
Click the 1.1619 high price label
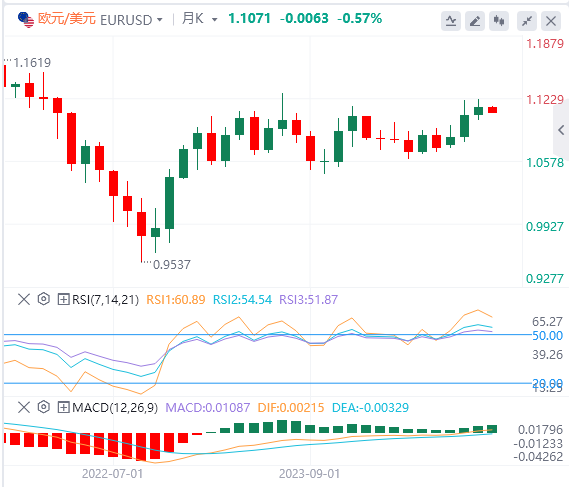tap(32, 63)
